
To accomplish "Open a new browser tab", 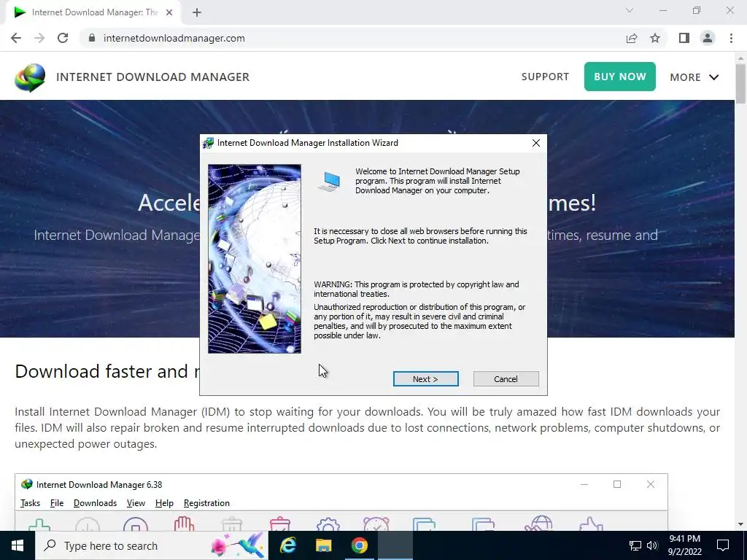I will 197,12.
